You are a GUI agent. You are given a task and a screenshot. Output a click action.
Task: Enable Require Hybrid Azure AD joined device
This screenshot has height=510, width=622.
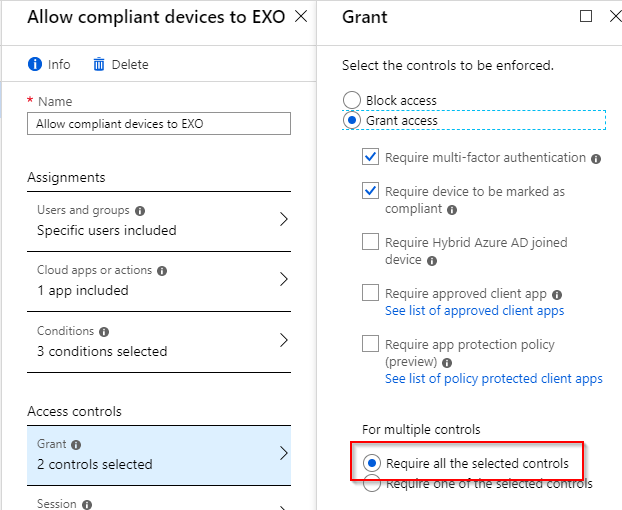tap(371, 242)
